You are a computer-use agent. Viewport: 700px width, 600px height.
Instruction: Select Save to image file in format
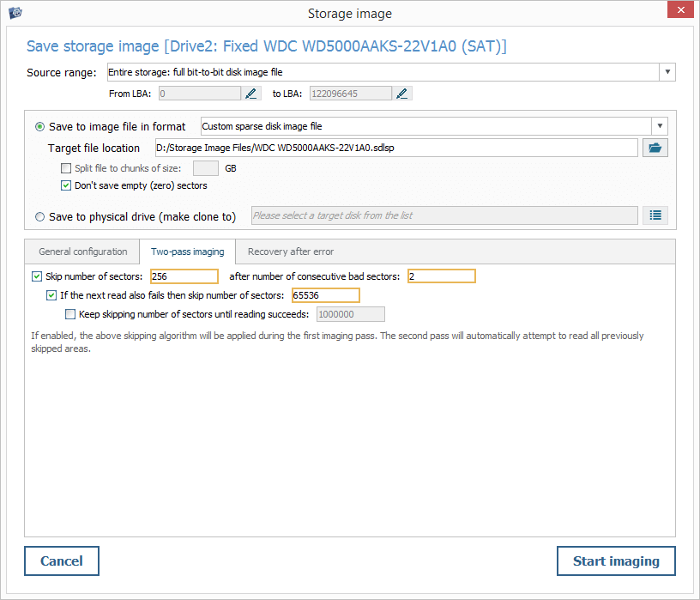(x=40, y=126)
